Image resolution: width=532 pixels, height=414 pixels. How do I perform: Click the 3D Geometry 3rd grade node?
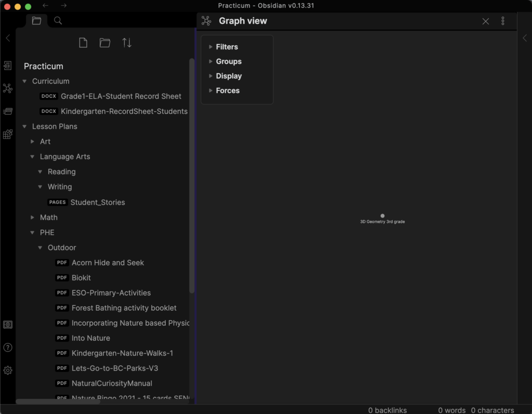[382, 216]
